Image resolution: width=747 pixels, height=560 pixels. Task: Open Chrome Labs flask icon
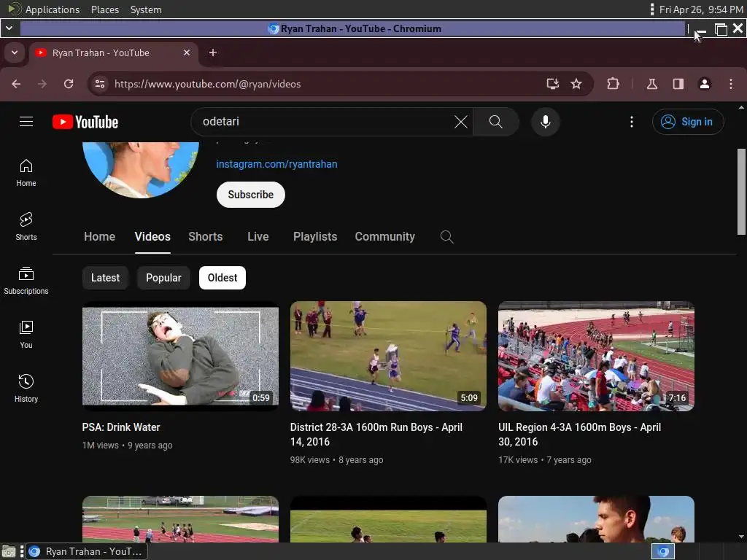(652, 85)
